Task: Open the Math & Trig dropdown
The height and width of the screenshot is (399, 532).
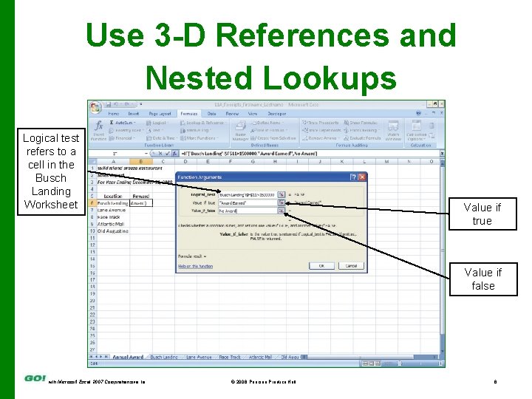Action: tap(195, 130)
